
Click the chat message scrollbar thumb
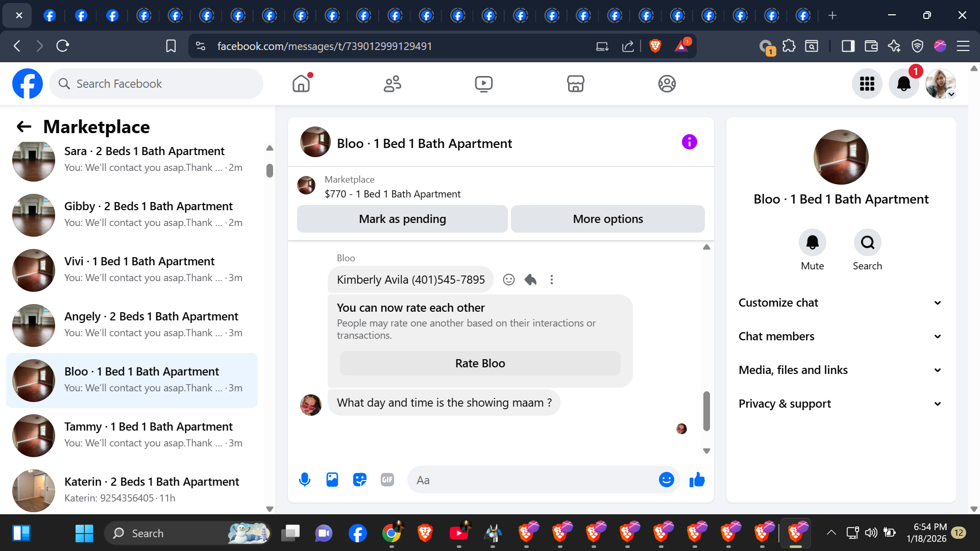coord(706,411)
